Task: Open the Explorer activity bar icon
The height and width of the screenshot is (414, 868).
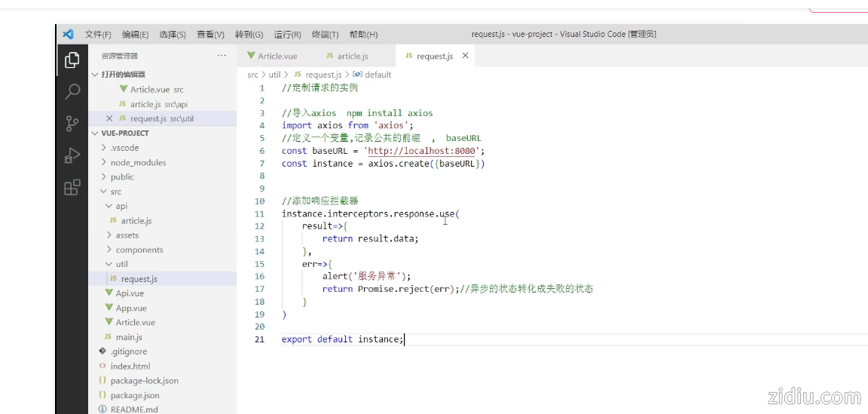Action: coord(72,60)
